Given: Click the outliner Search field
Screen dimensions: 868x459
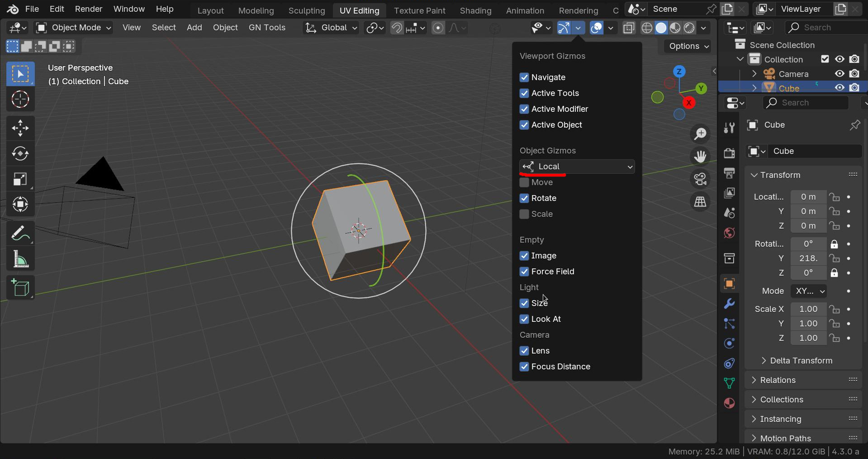Looking at the screenshot, I should click(x=825, y=28).
